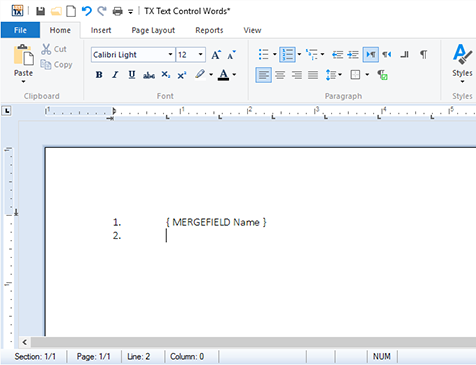Click the paragraph shading pilcrow icon
Viewport: 476px width, 365px height.
382,75
